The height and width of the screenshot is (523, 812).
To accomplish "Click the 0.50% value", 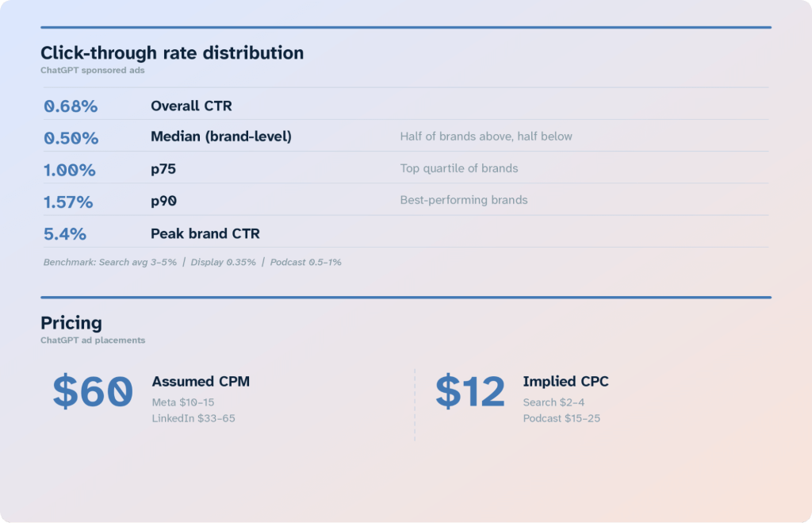I will click(71, 138).
